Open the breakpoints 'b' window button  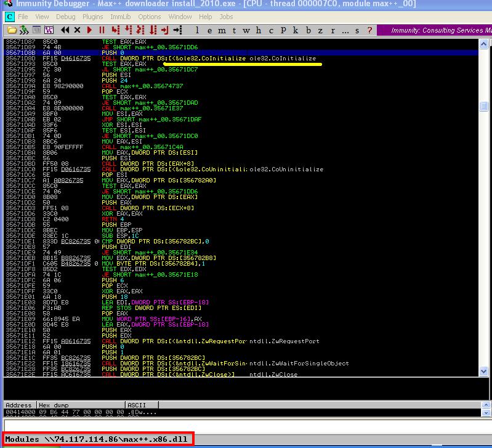pyautogui.click(x=309, y=30)
